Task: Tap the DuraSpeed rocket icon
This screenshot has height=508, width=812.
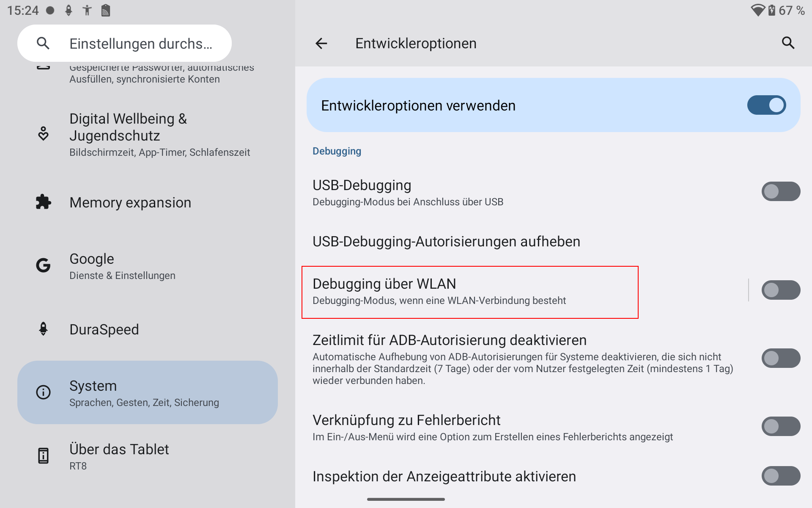Action: 43,329
